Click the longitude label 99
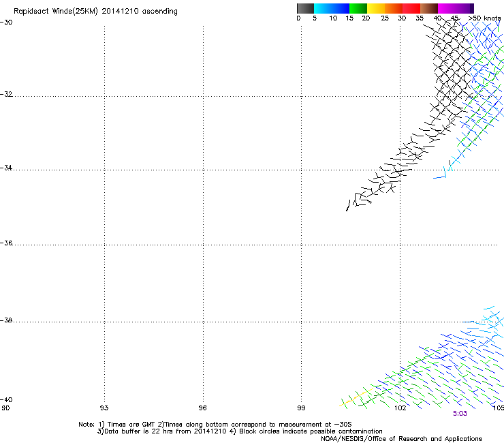504x443 pixels. (x=301, y=408)
